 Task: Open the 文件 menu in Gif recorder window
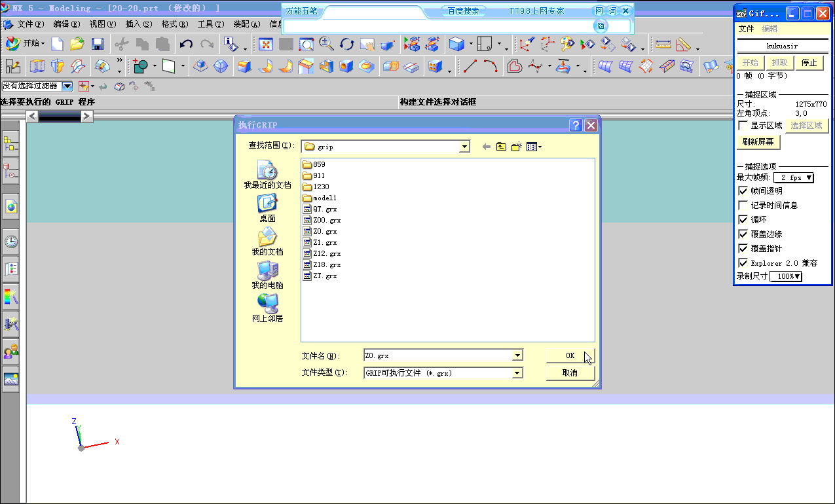tap(747, 29)
